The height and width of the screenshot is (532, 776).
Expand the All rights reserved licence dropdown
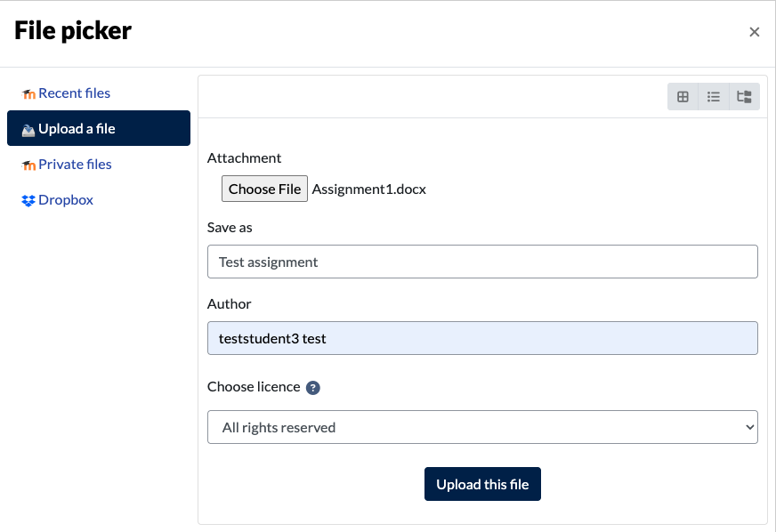click(x=482, y=427)
